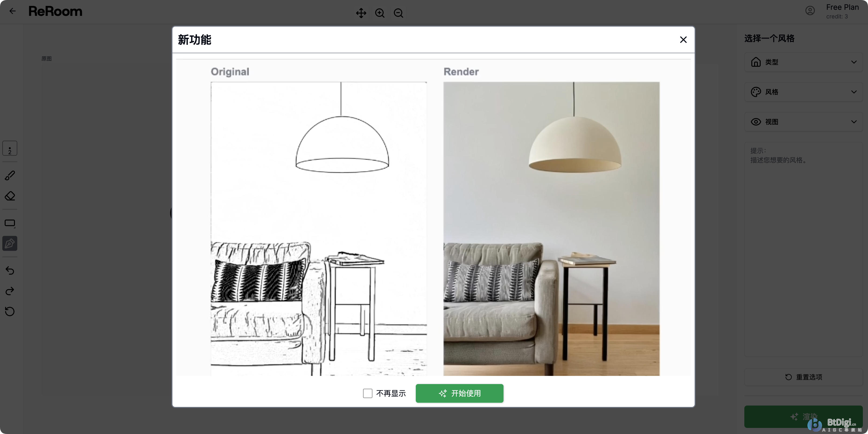This screenshot has width=868, height=434.
Task: Click the Render heading text
Action: click(x=461, y=72)
